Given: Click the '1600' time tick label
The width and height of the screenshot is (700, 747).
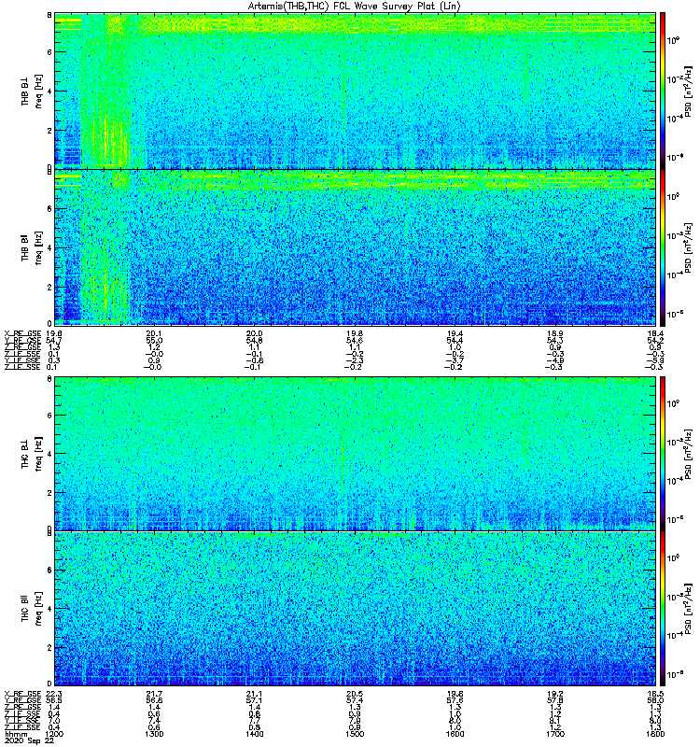Looking at the screenshot, I should click(x=455, y=734).
